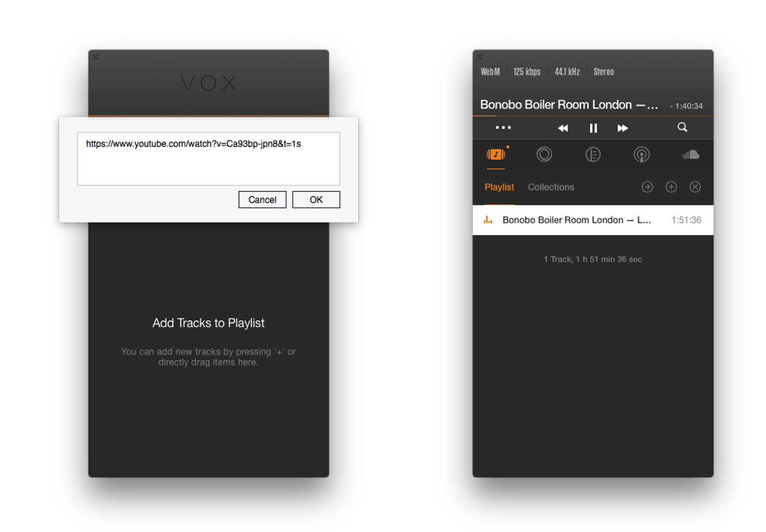Click the YouTube URL text field
The width and height of the screenshot is (766, 532).
point(208,158)
